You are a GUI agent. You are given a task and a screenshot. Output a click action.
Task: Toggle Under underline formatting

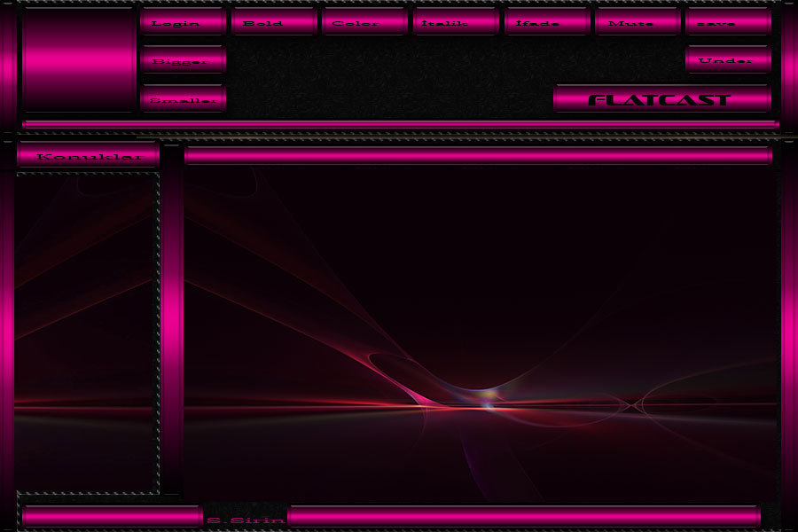(728, 60)
